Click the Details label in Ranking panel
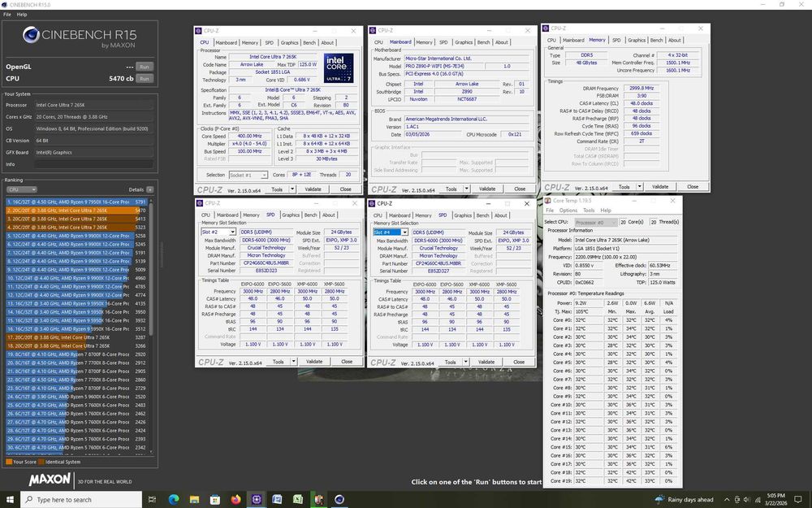812x508 pixels. point(136,189)
